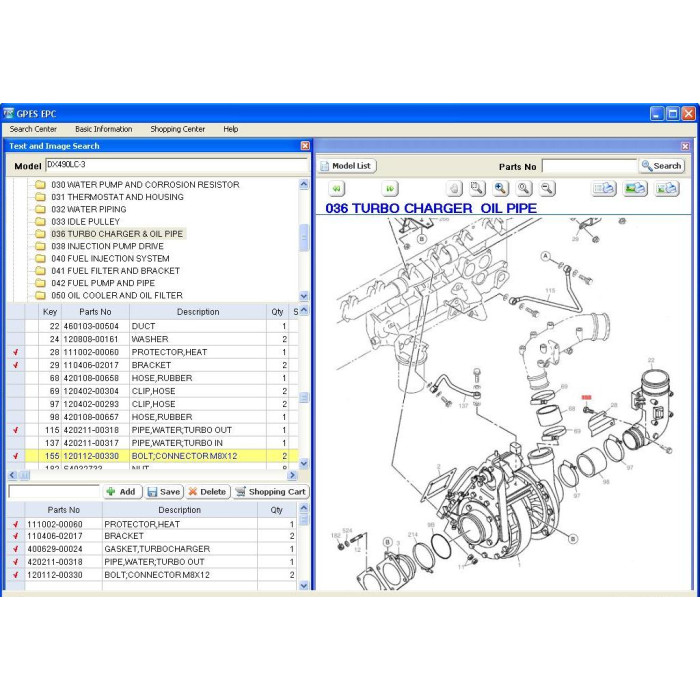Click the down arrow of the folder tree scrollbar

[x=304, y=296]
